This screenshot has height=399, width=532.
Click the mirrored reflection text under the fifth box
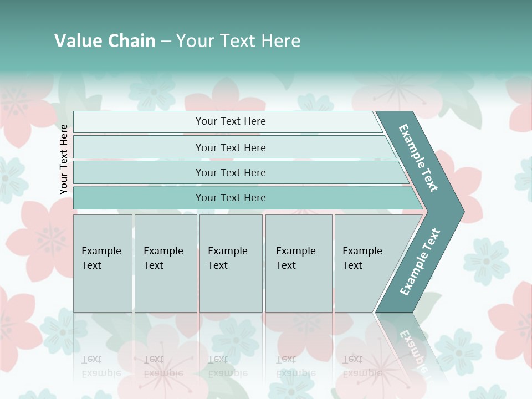pyautogui.click(x=362, y=366)
